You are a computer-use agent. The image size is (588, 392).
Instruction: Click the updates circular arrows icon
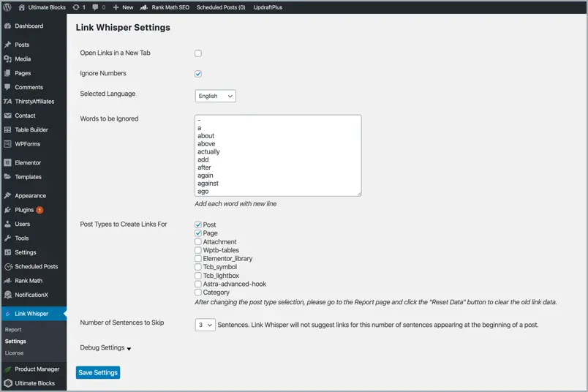[x=76, y=7]
